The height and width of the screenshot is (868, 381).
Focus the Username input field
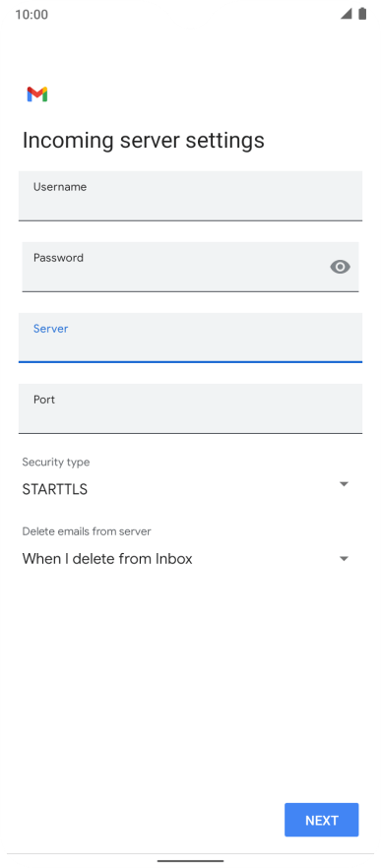coord(191,196)
